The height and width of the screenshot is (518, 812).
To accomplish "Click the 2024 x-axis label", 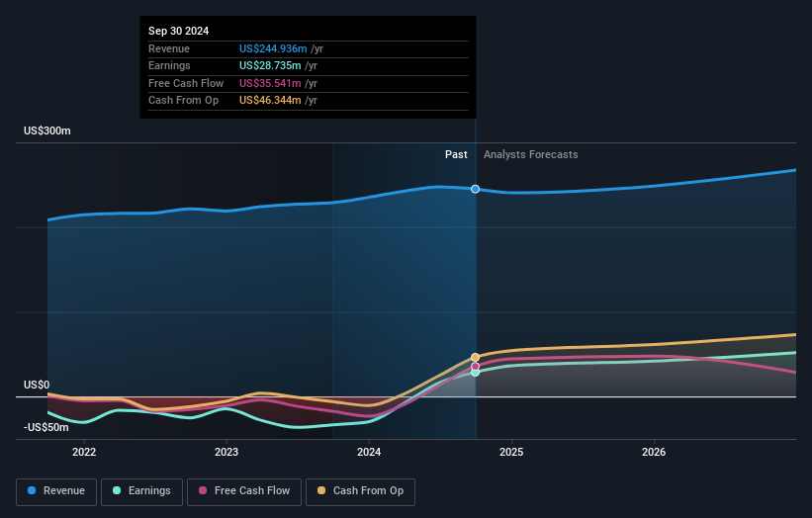I will click(x=369, y=452).
